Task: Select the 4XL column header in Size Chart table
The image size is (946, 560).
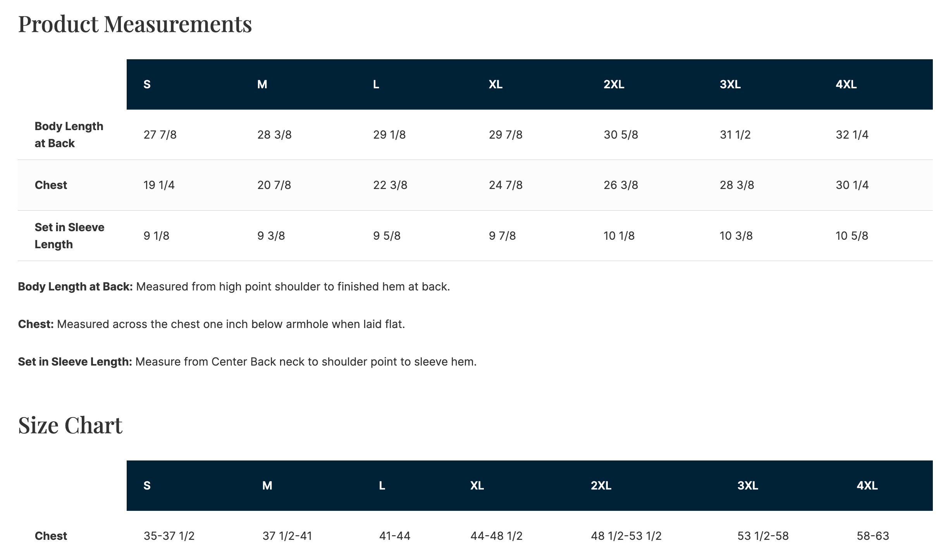Action: click(x=867, y=486)
